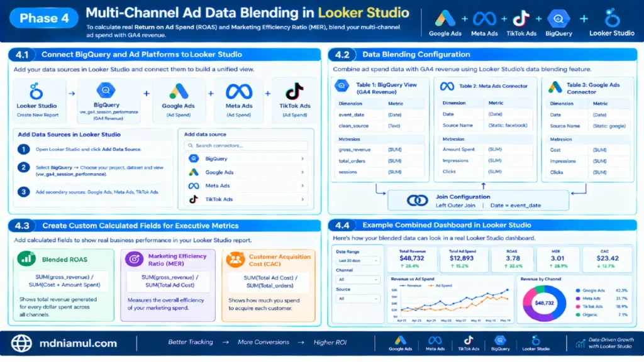The image size is (644, 362).
Task: Open the Channel All dropdown
Action: point(357,280)
